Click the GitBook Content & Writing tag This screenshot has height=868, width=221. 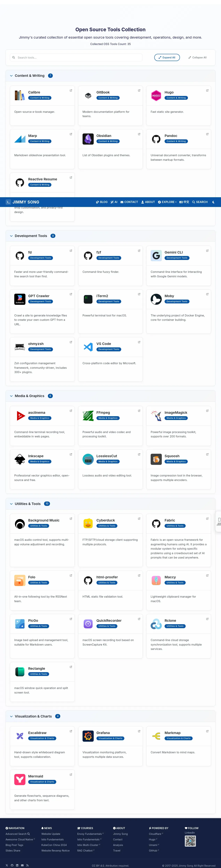click(x=108, y=98)
